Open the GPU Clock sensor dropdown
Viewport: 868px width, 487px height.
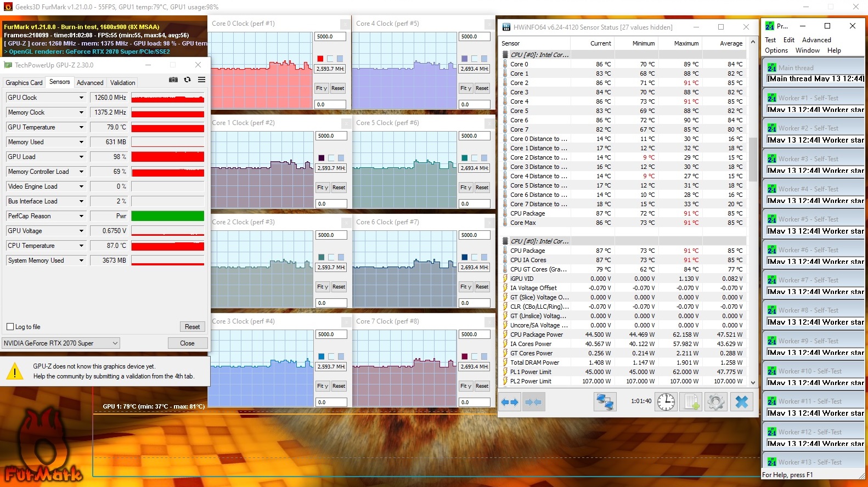(81, 98)
